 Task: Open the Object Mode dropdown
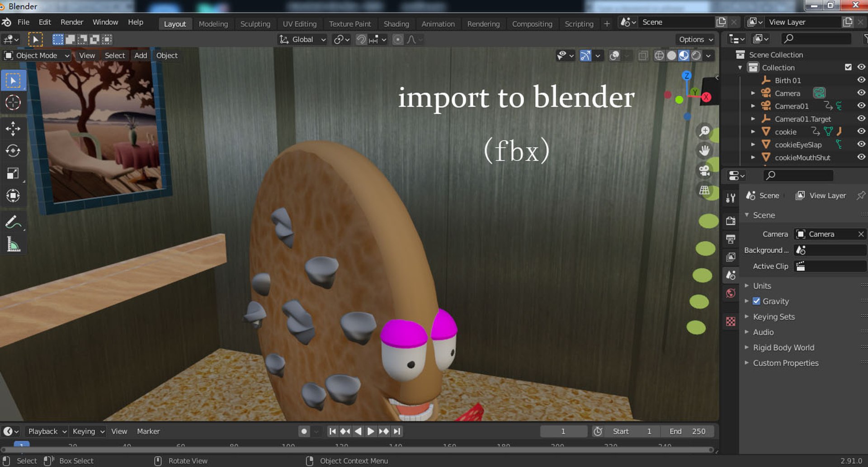pos(37,56)
